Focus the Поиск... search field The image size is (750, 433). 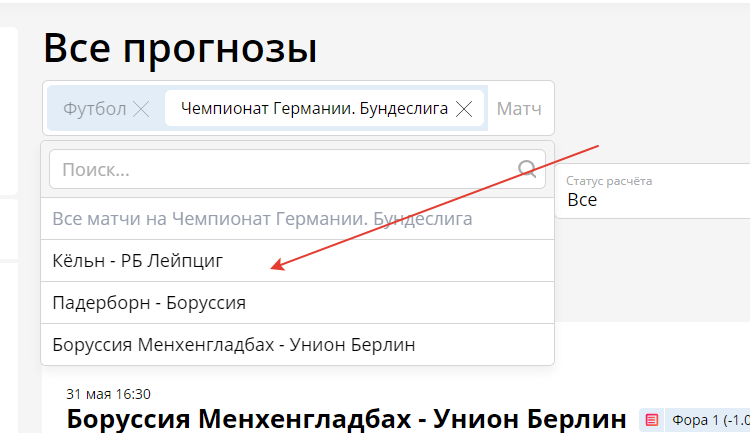click(x=297, y=169)
